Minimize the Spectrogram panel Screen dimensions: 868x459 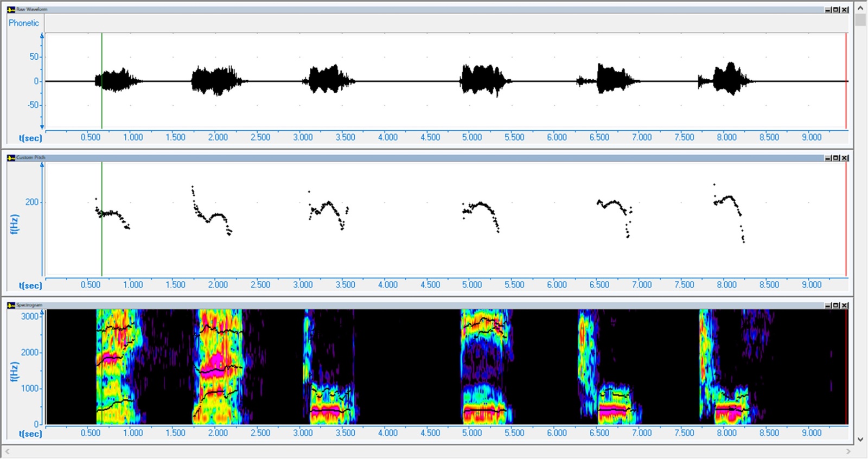tap(828, 305)
